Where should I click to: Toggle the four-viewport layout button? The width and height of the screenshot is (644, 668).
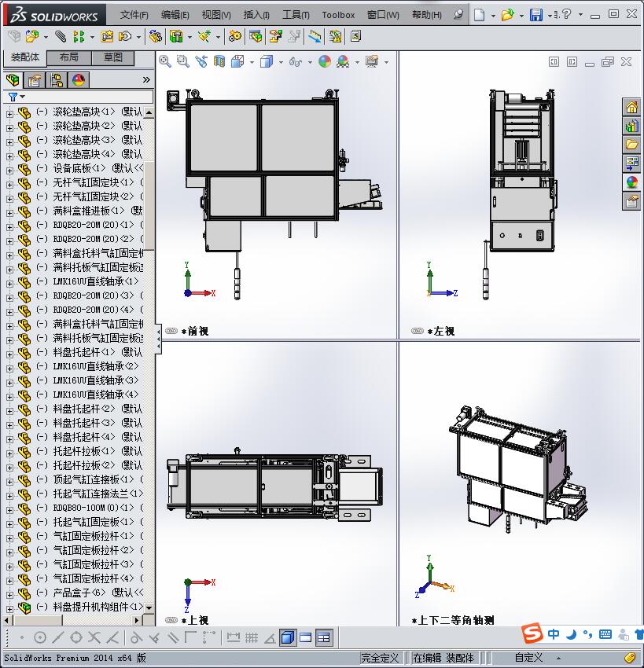(324, 637)
